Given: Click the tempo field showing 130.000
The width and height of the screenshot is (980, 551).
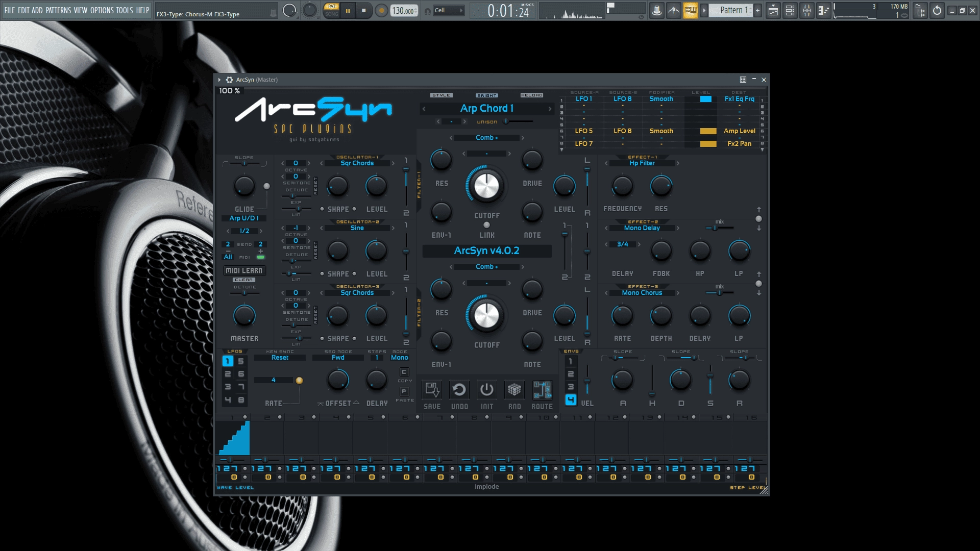Looking at the screenshot, I should [x=404, y=11].
